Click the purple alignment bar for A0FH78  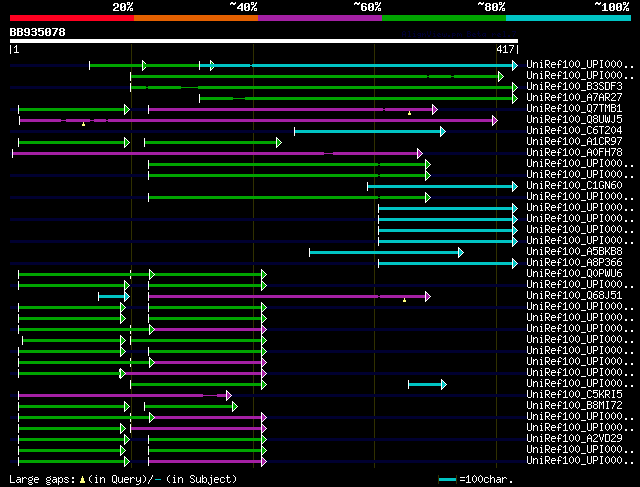pyautogui.click(x=217, y=153)
